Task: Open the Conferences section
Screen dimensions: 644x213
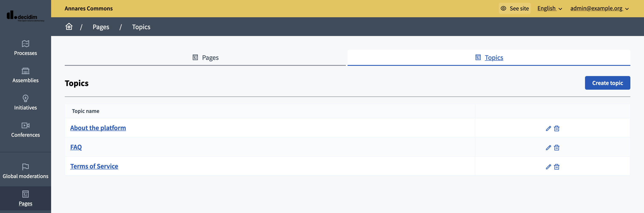Action: 25,130
